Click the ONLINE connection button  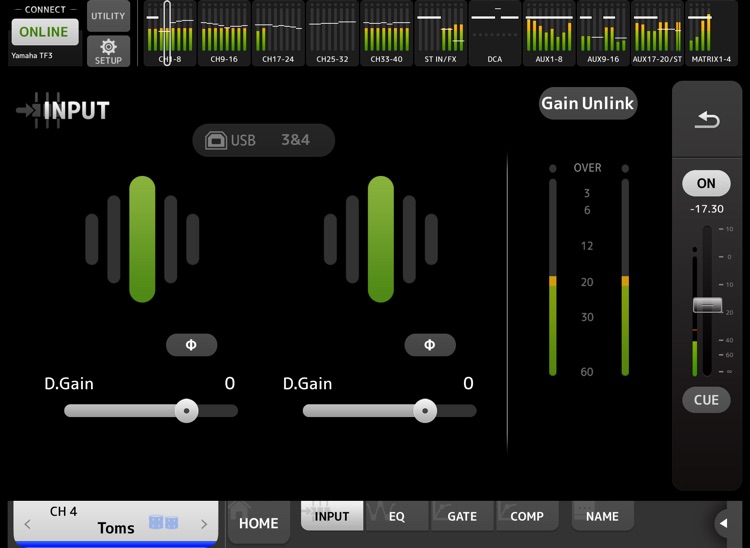pos(44,32)
